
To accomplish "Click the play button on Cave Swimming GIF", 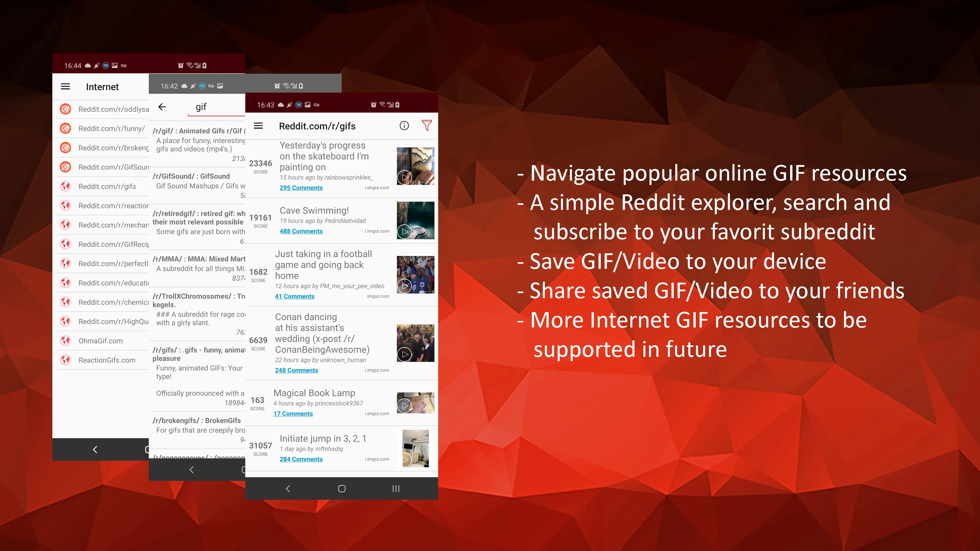I will click(x=405, y=231).
